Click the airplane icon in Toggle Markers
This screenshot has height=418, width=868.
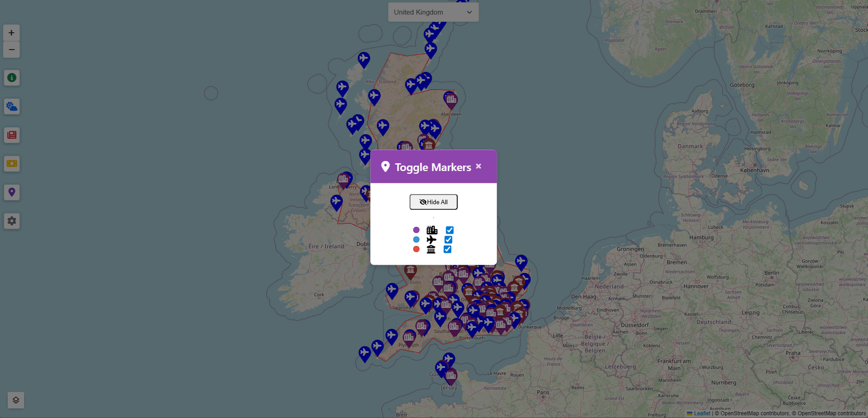(431, 239)
